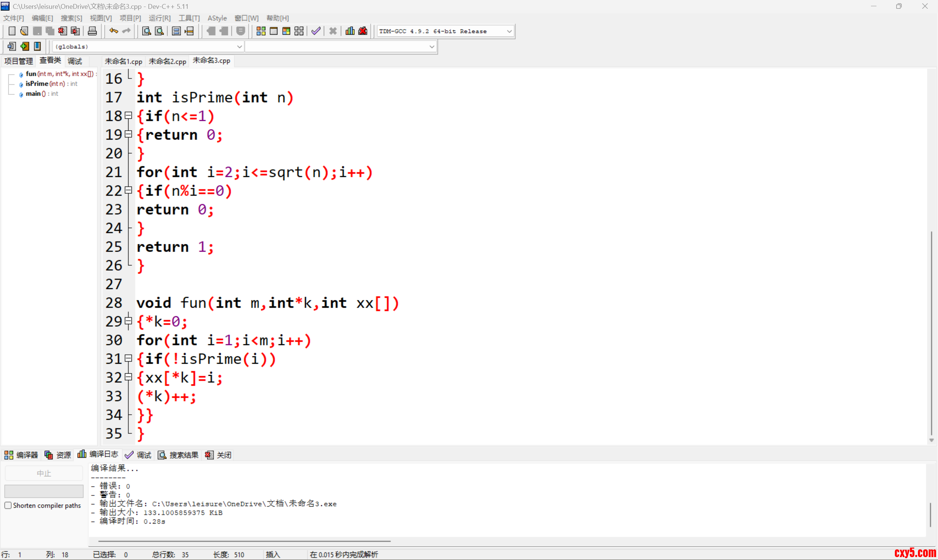The image size is (938, 560).
Task: Open the 运行[R] menu
Action: 159,18
